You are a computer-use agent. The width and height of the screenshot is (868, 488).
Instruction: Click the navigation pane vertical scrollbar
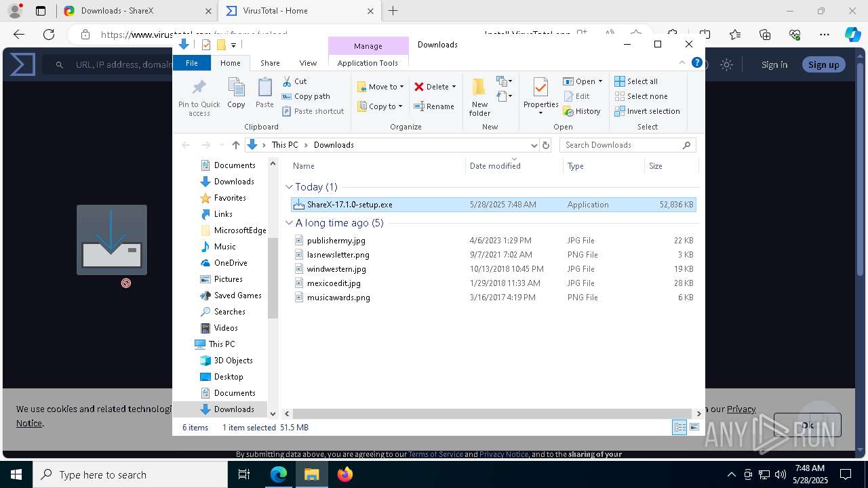point(273,278)
